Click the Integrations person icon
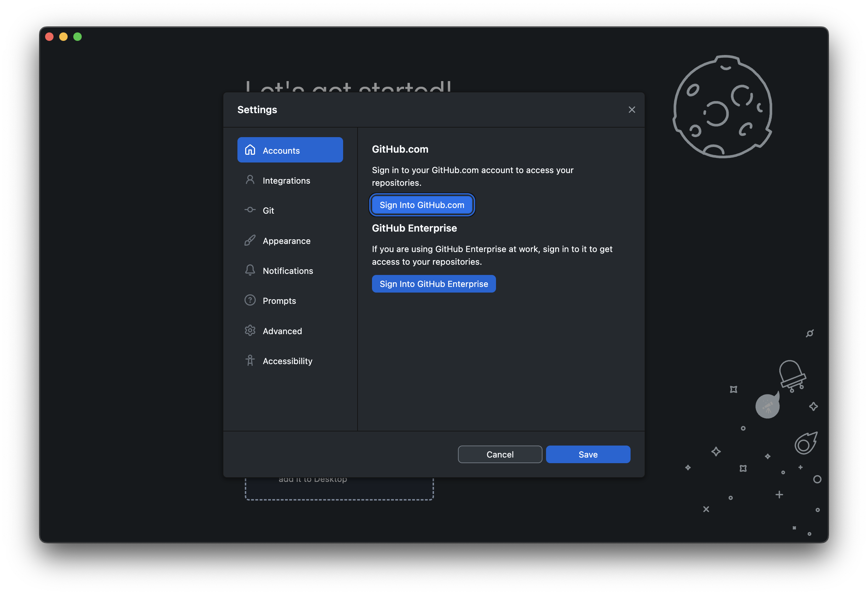The height and width of the screenshot is (595, 868). click(250, 180)
